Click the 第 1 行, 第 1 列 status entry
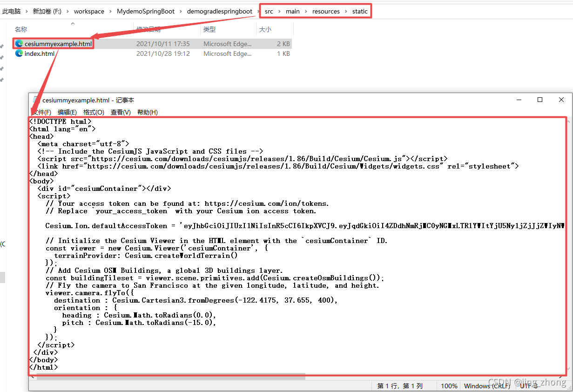 [x=400, y=386]
